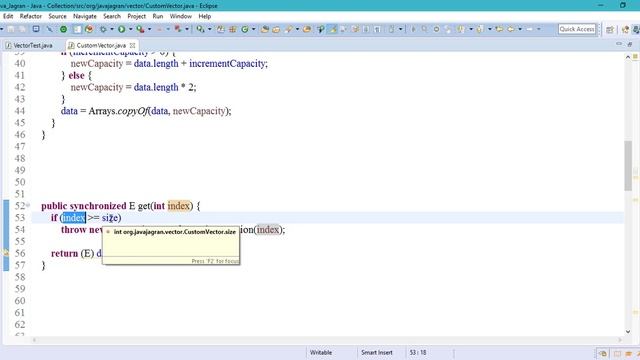
Task: Collapse the get method at line 52
Action: tap(28, 205)
